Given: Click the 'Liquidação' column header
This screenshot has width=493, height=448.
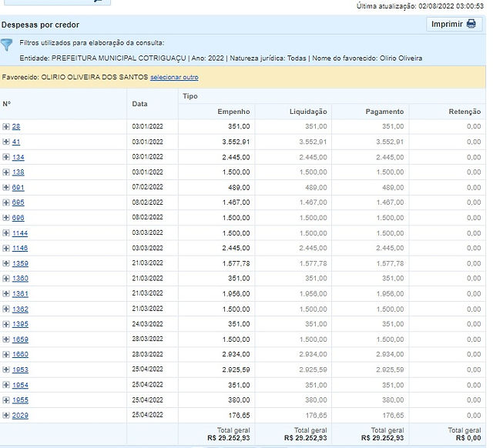Looking at the screenshot, I should tap(308, 112).
